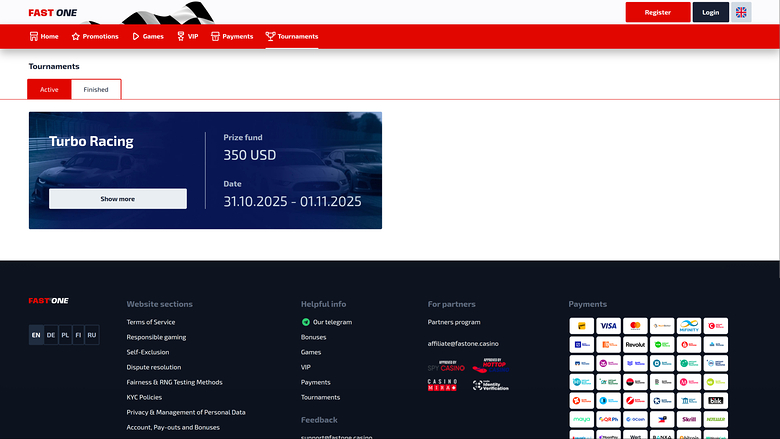780x439 pixels.
Task: Click the Register button
Action: (658, 12)
